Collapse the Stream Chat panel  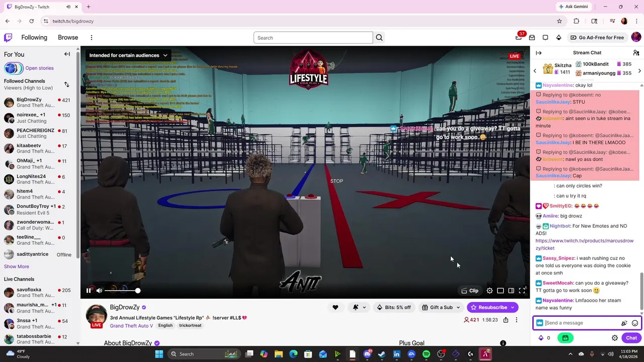tap(538, 53)
